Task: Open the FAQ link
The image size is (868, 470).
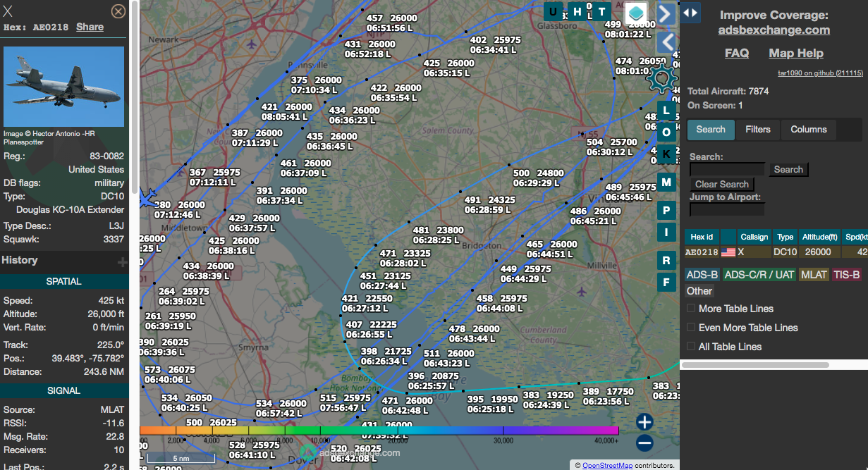Action: [x=737, y=53]
